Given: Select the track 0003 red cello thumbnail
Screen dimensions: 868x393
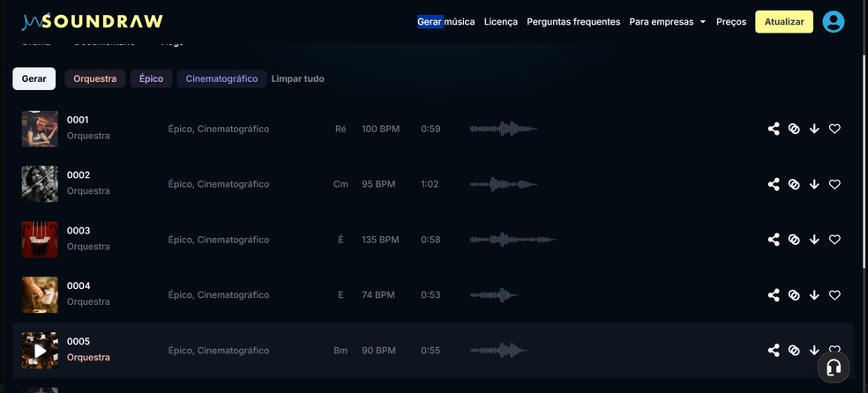Looking at the screenshot, I should coord(40,240).
